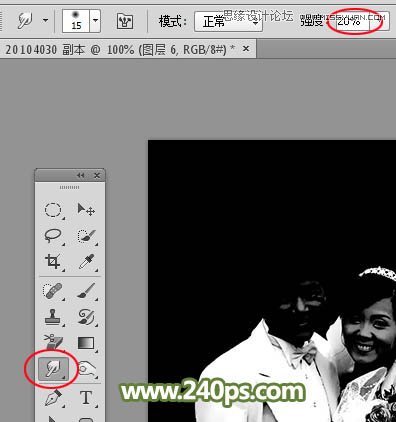Choose the Lasso tool
This screenshot has width=396, height=422.
coord(53,236)
